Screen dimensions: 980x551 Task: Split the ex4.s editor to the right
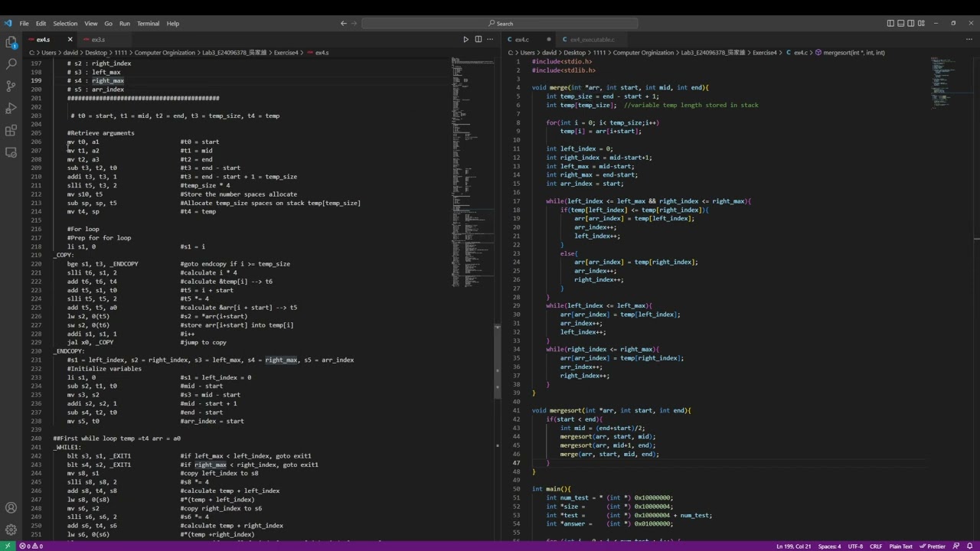[x=479, y=39]
